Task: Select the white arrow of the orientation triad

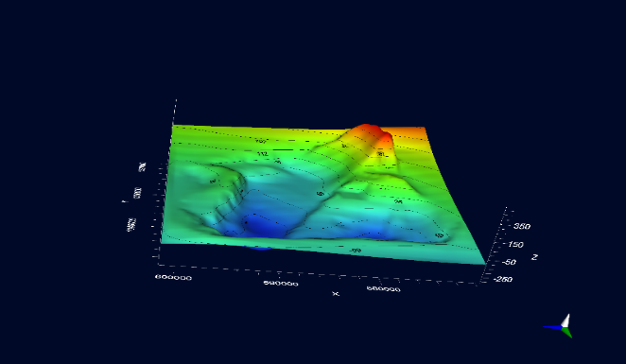Action: click(565, 321)
